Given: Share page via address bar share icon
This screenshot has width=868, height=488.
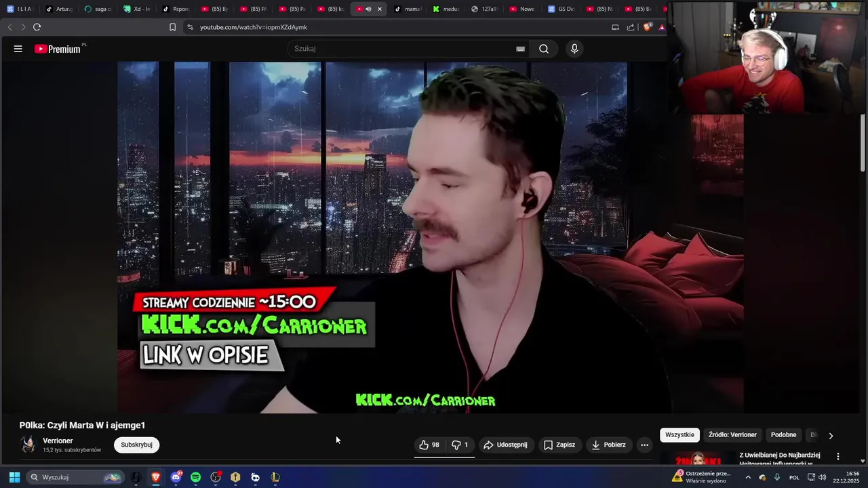Looking at the screenshot, I should click(x=631, y=27).
